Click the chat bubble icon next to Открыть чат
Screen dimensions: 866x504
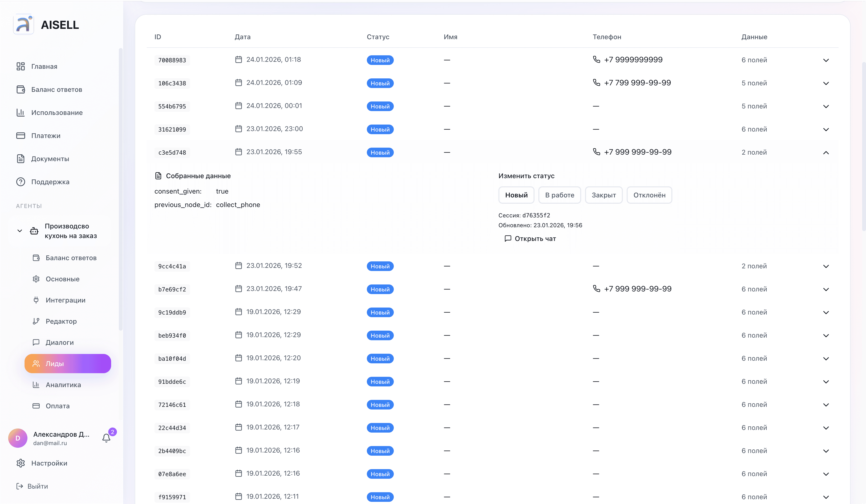pyautogui.click(x=508, y=239)
